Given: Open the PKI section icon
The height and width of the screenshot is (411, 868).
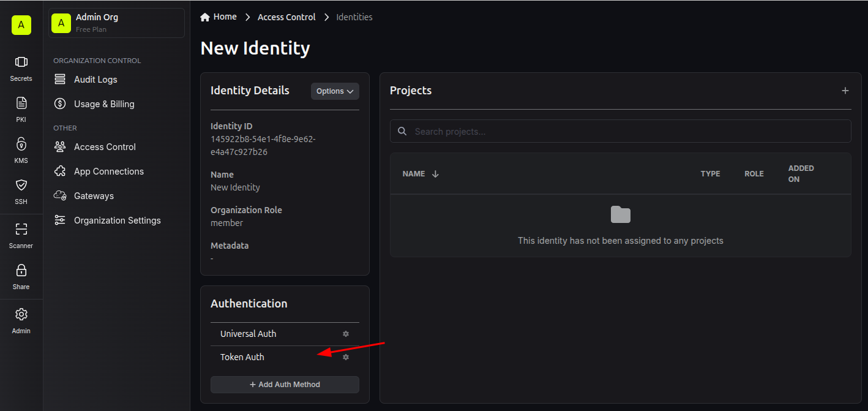Looking at the screenshot, I should coord(21,103).
